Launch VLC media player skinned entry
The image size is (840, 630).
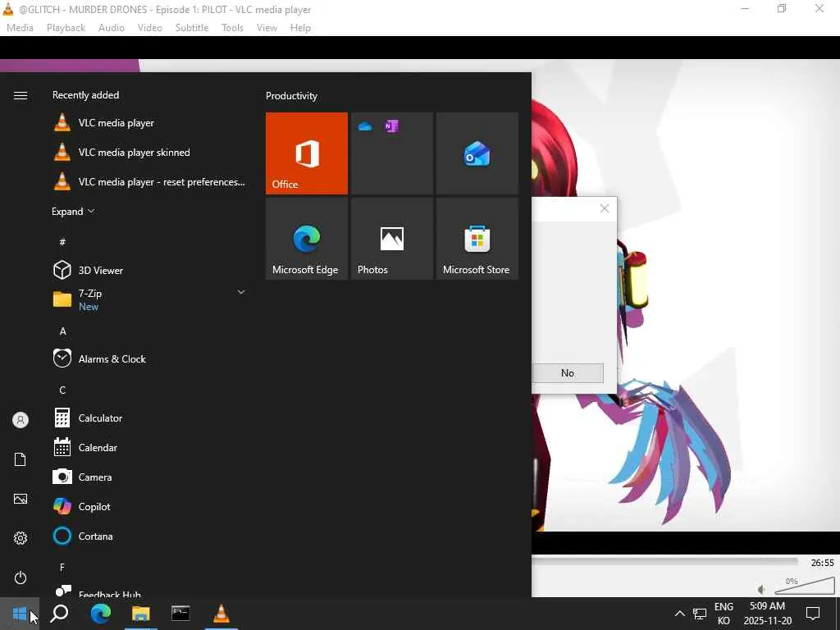[150, 152]
